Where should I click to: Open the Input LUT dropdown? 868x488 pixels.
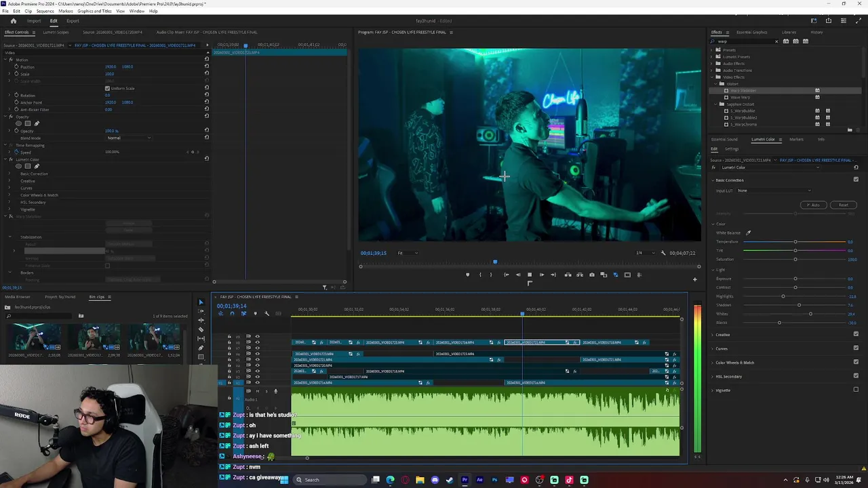click(773, 190)
